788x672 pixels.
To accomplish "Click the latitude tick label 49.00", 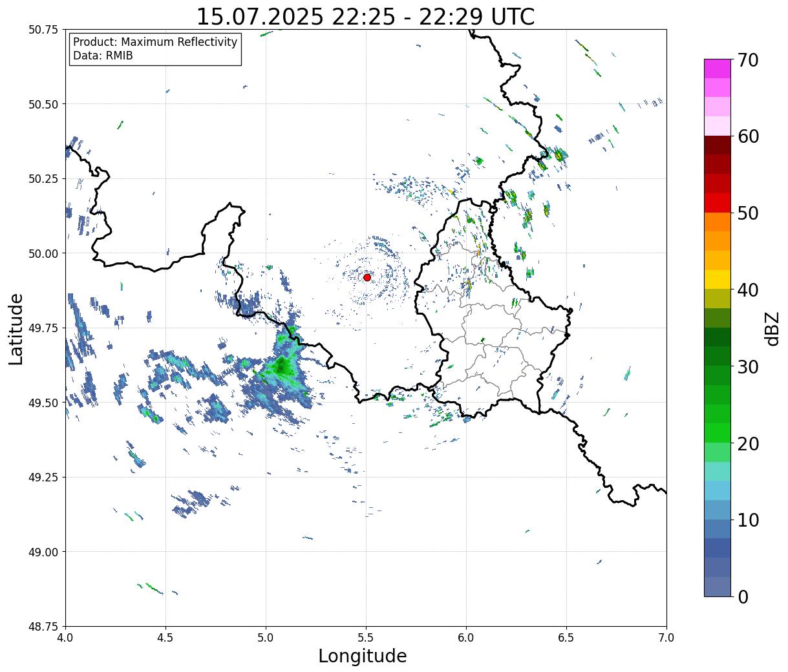I will 43,552.
